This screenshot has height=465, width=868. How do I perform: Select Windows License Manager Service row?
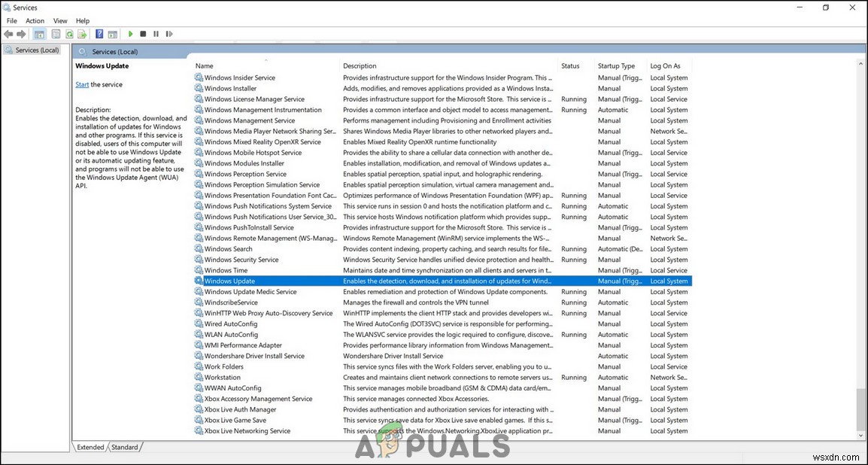coord(443,99)
